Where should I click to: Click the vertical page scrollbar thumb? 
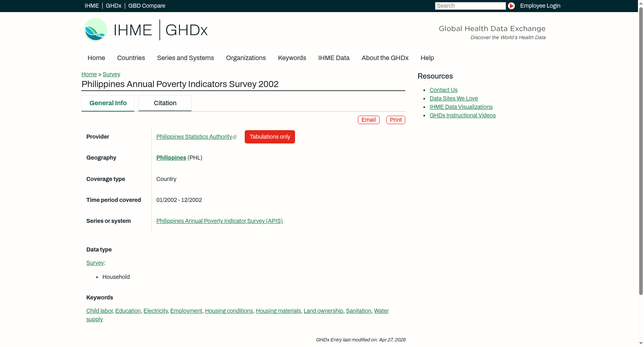pyautogui.click(x=641, y=151)
